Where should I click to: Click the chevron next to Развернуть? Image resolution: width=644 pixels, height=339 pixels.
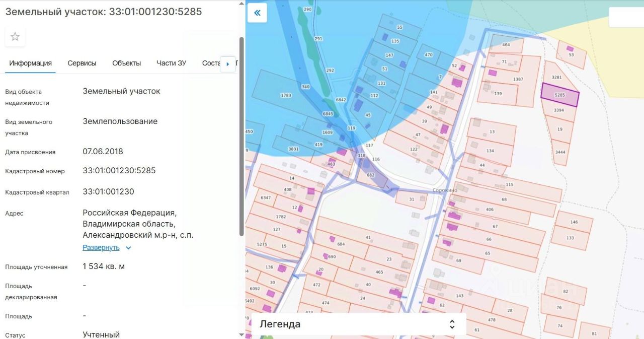click(x=128, y=248)
